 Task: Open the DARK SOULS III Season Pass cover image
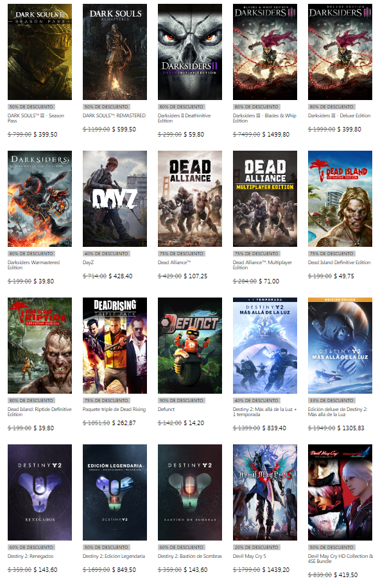(40, 51)
